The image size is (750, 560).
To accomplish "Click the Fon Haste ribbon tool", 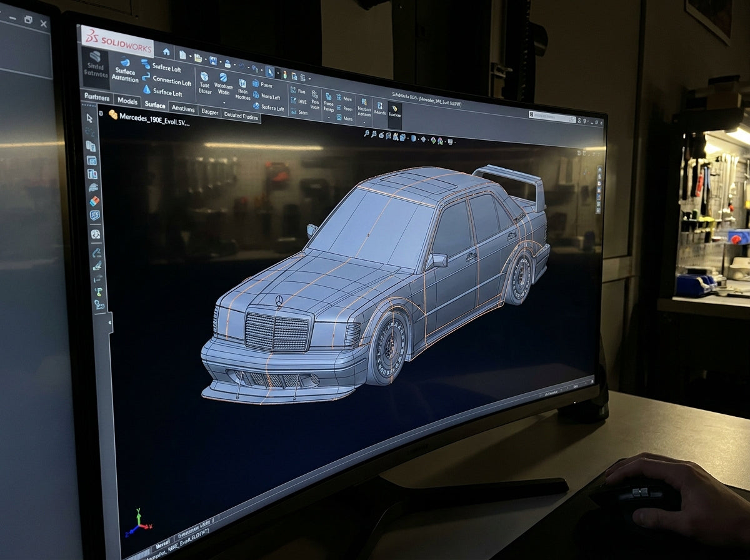I will click(x=315, y=100).
